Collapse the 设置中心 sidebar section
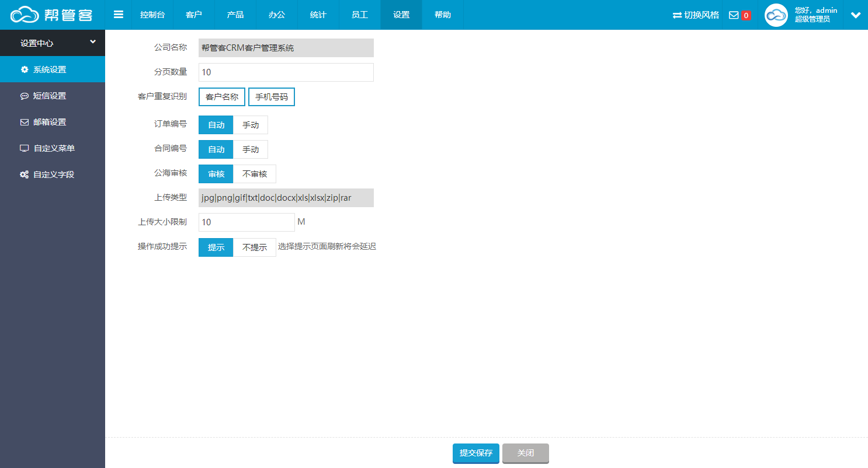 pos(93,42)
